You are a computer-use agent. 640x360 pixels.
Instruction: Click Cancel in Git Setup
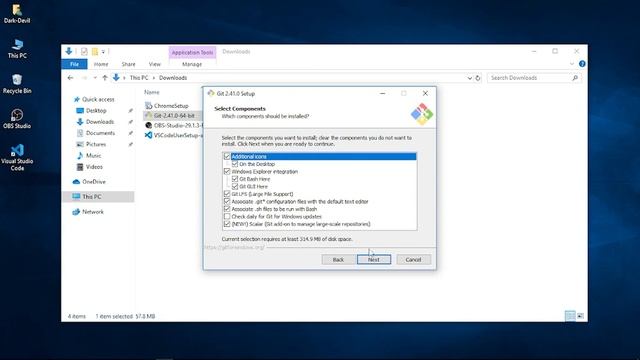(x=413, y=260)
